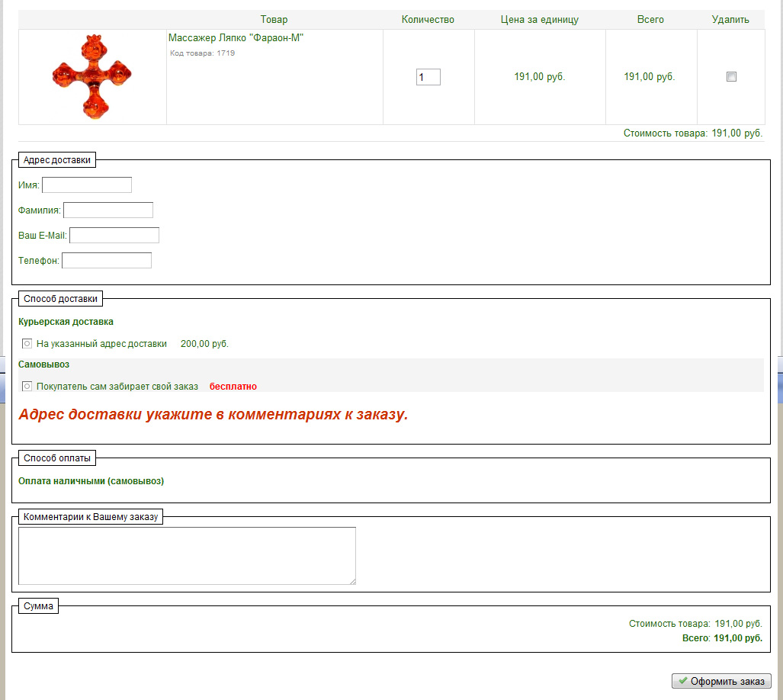Tick the Удалить checkbox for the massager
The width and height of the screenshot is (783, 700).
tap(731, 76)
